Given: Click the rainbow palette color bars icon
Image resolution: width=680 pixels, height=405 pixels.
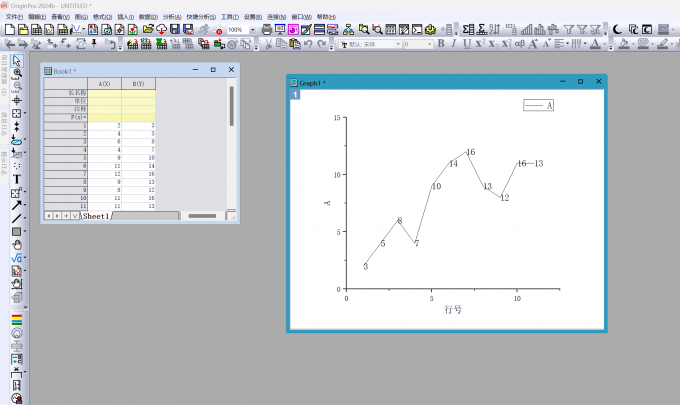Looking at the screenshot, I should click(16, 320).
